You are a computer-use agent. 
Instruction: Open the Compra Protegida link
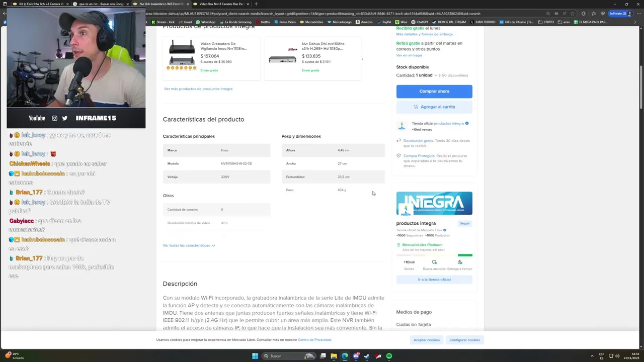pyautogui.click(x=419, y=156)
